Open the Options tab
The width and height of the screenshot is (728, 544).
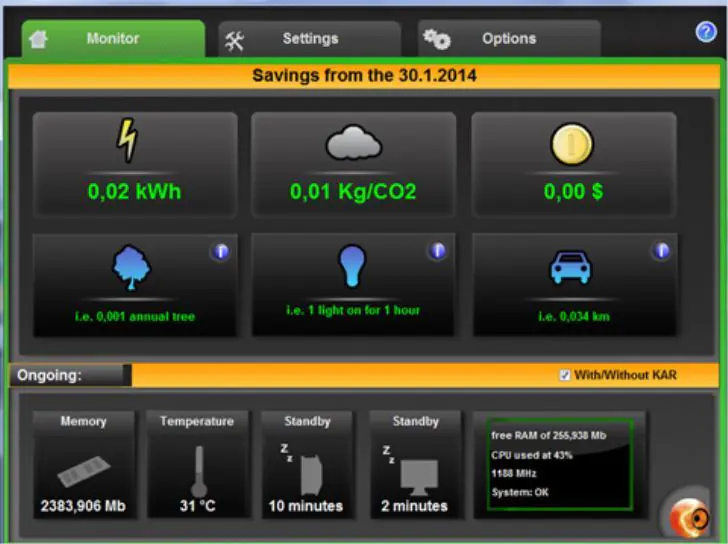[x=508, y=39]
